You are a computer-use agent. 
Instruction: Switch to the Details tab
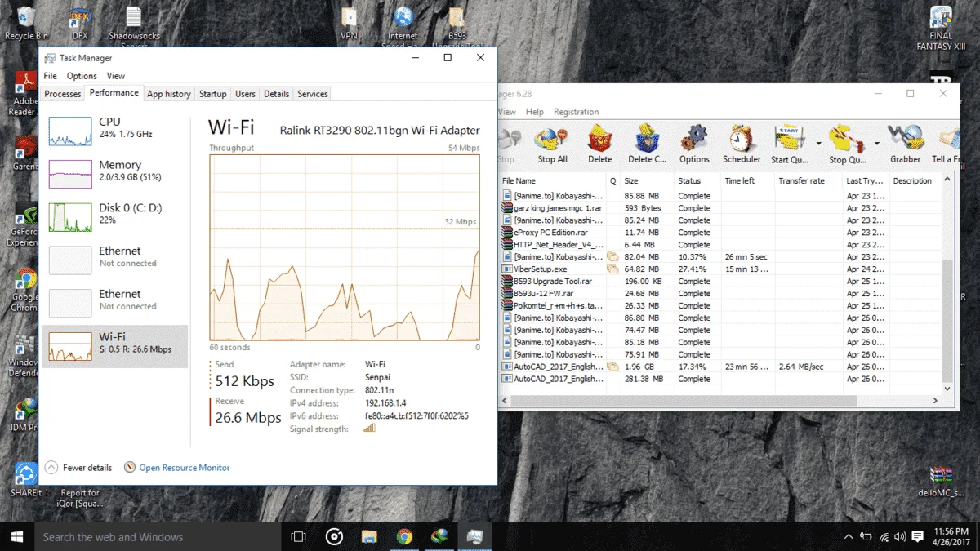pyautogui.click(x=276, y=94)
